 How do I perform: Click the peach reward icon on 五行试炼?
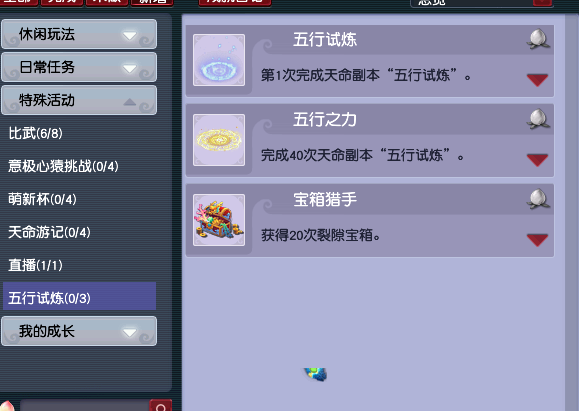point(538,39)
